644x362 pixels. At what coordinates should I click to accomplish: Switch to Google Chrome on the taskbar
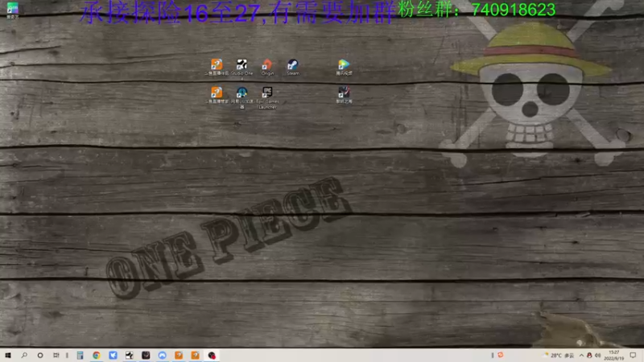(97, 356)
